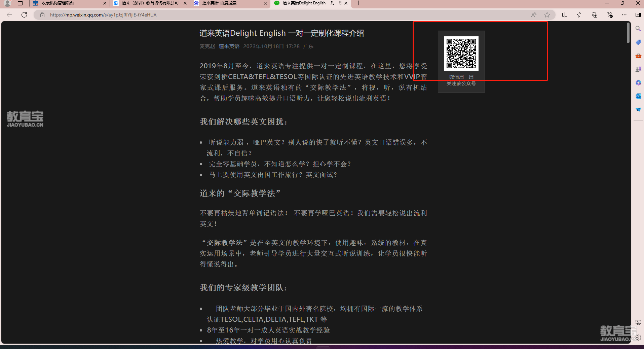This screenshot has width=644, height=349.
Task: Select the 道来英语Delight English tab
Action: pyautogui.click(x=311, y=3)
